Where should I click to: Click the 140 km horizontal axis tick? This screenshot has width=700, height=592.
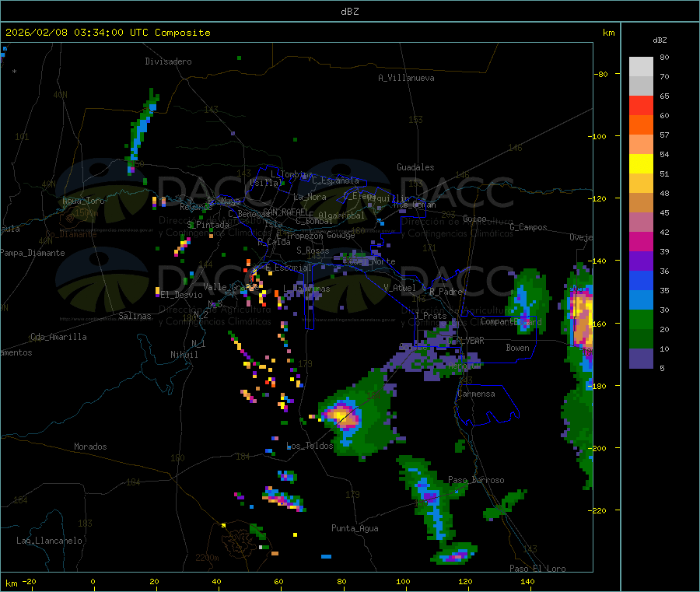click(527, 581)
